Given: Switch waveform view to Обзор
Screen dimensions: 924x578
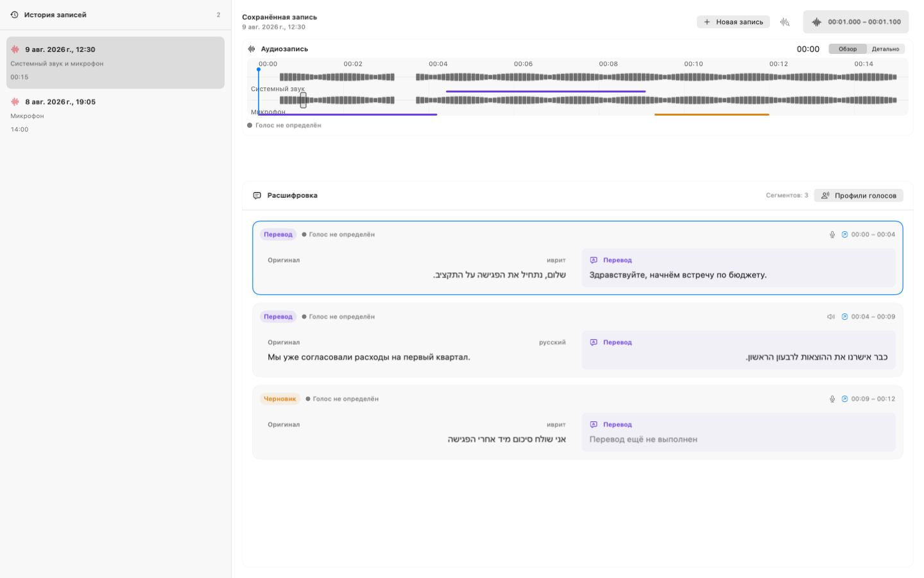Looking at the screenshot, I should [848, 49].
